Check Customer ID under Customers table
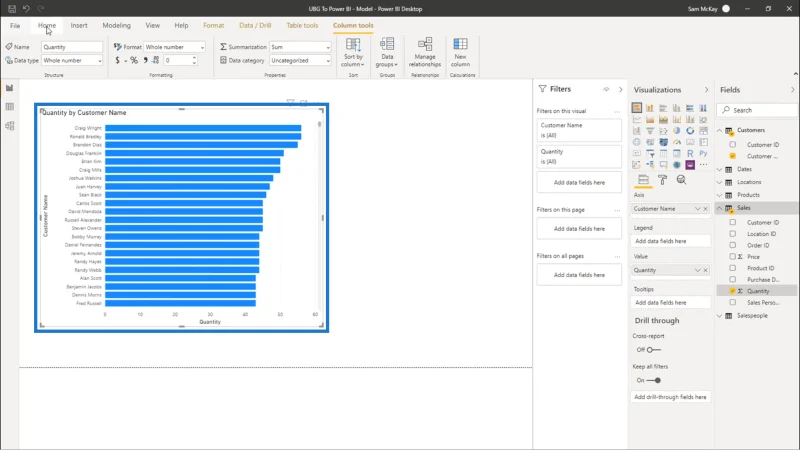The width and height of the screenshot is (800, 450). 733,145
